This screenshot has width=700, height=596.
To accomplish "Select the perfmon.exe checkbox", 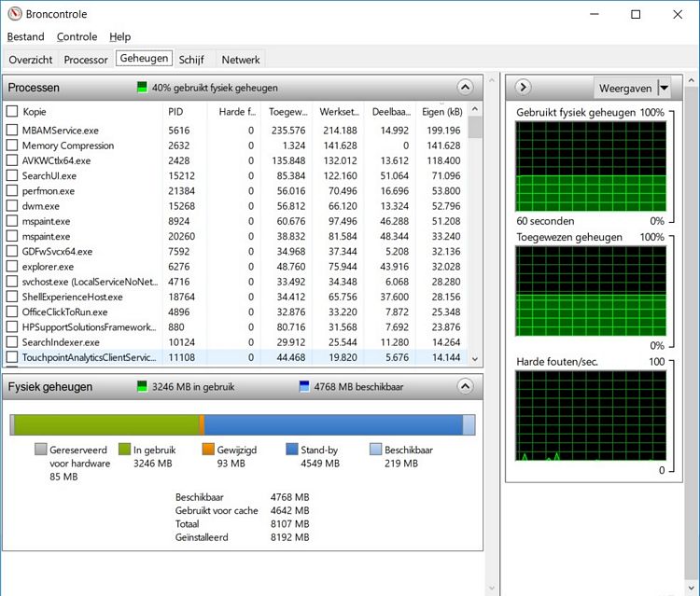I will pos(12,190).
